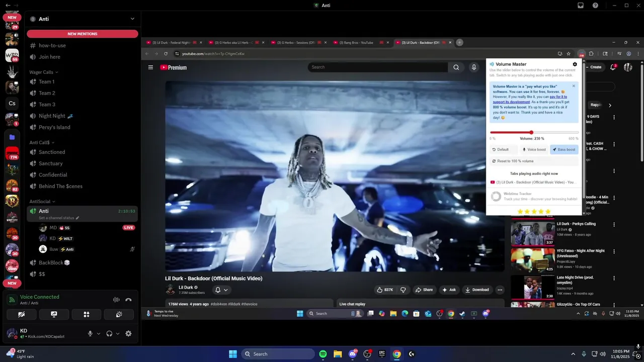
Task: Open File Explorer from outer taskbar
Action: tap(338, 354)
